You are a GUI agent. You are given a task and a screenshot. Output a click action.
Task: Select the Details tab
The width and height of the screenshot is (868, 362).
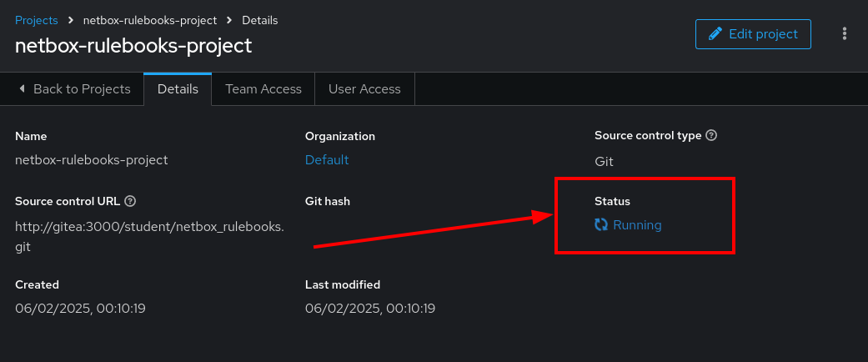(178, 89)
